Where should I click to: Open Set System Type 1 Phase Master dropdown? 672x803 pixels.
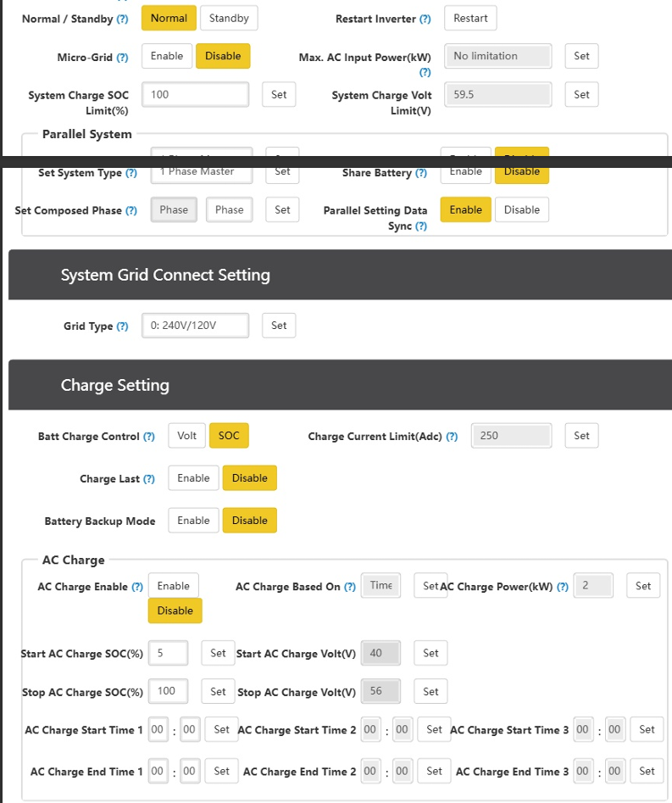(x=202, y=173)
